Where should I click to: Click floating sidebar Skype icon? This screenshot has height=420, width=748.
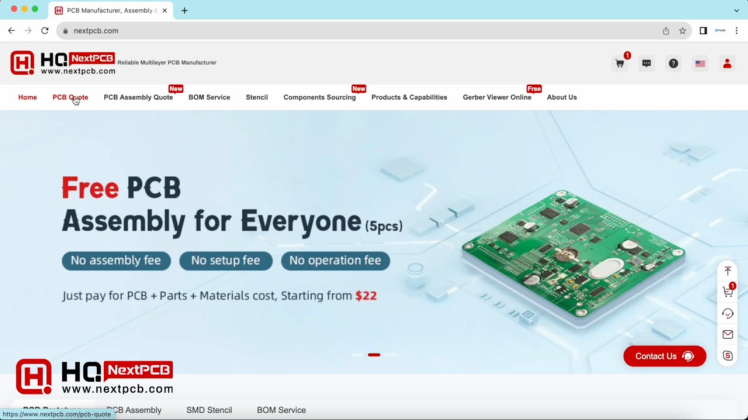(727, 356)
